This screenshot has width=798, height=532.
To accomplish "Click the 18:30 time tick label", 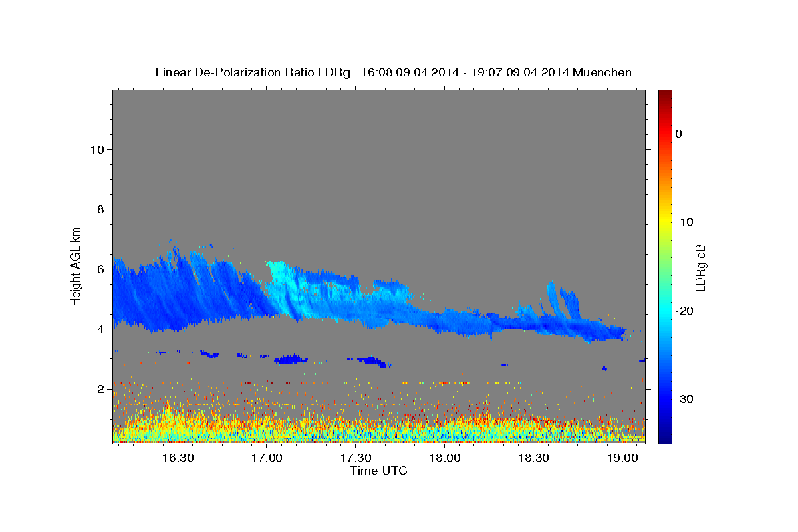I will pyautogui.click(x=533, y=458).
